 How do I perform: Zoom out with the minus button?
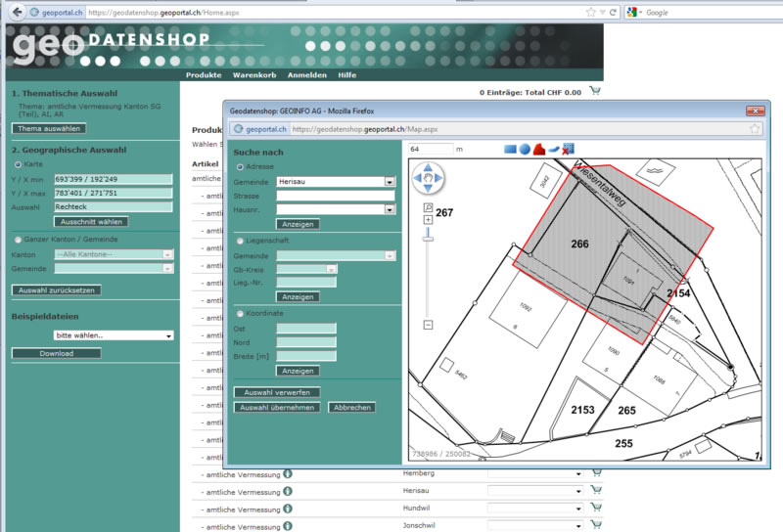428,325
